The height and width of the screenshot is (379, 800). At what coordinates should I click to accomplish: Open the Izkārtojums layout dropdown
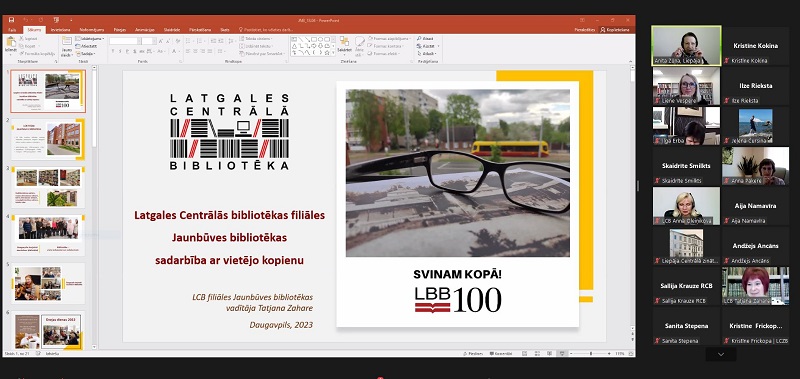tap(90, 38)
